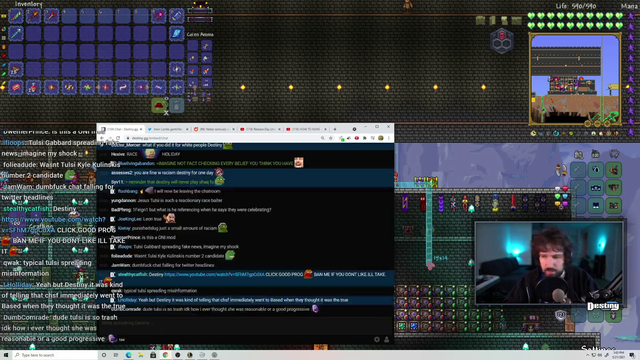Open the Windows Start menu
Image resolution: width=640 pixels, height=360 pixels.
[x=6, y=355]
